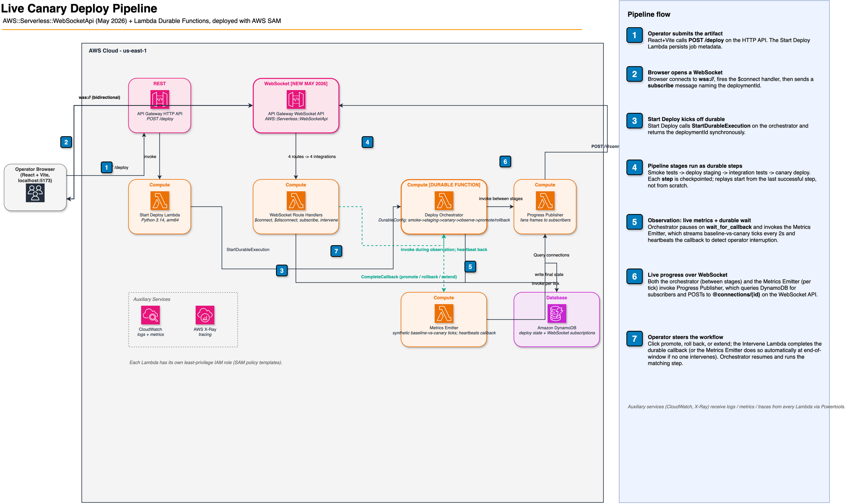Click the 'AWS::Serverless::WebSocketApi' caption in WebSocket box
This screenshot has height=504, width=846.
pos(296,119)
